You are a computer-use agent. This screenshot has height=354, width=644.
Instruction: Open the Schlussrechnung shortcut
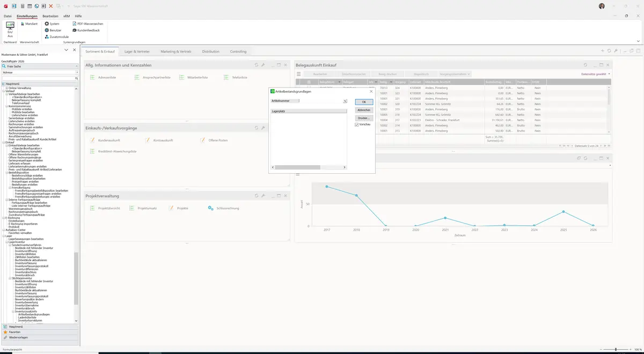pos(223,208)
